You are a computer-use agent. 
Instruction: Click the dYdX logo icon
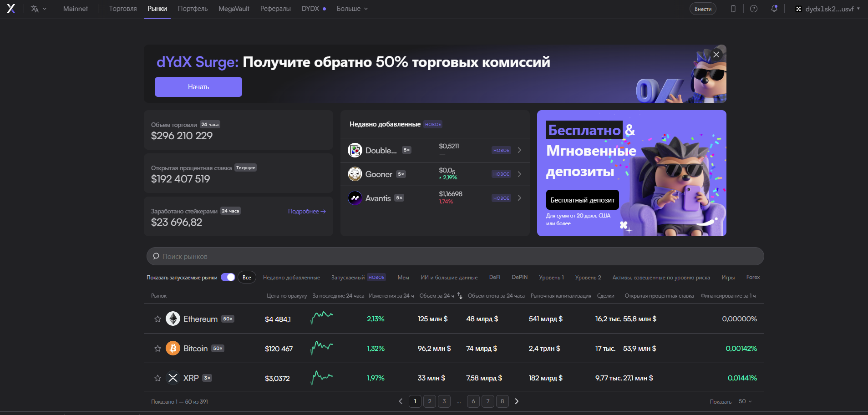tap(11, 9)
